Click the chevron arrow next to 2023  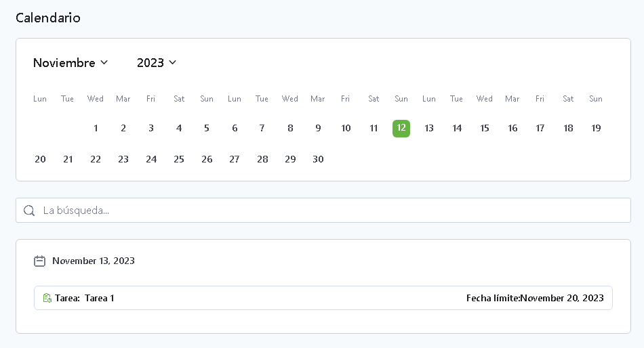(x=173, y=62)
